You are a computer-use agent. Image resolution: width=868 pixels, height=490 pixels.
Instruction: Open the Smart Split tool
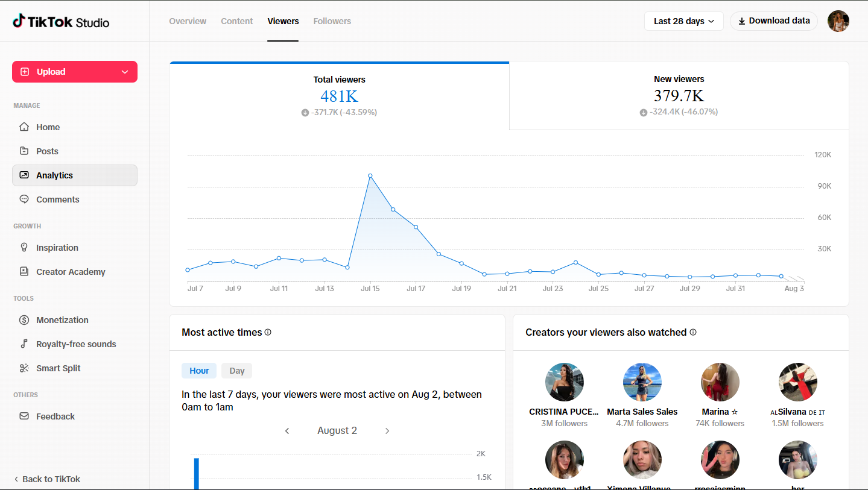[75, 368]
